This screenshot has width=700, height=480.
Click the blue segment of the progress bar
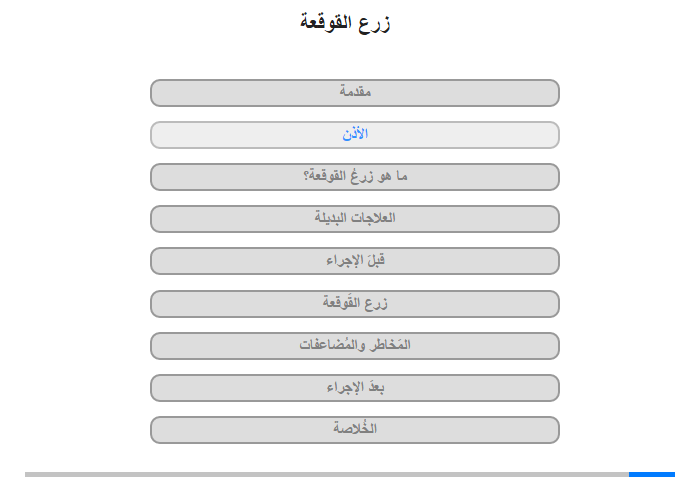pyautogui.click(x=651, y=474)
